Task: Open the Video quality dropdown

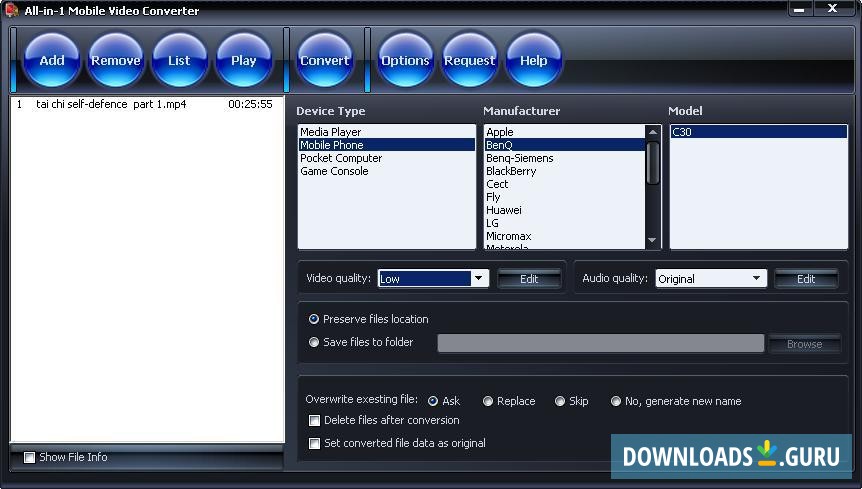Action: tap(478, 279)
